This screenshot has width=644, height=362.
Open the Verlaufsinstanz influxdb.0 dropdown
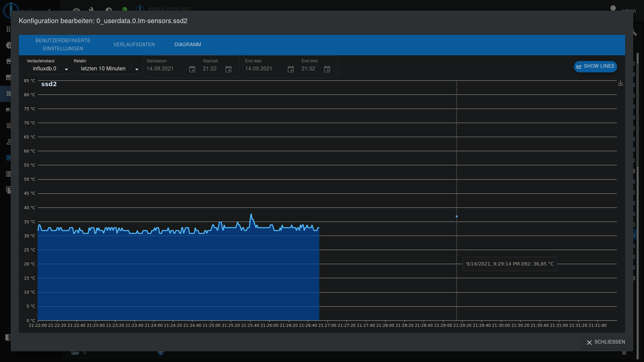[48, 69]
